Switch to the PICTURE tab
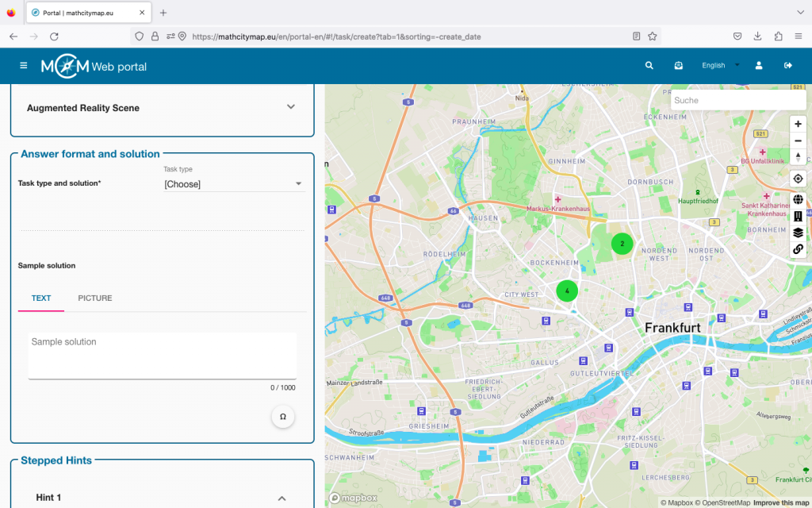 pos(95,298)
